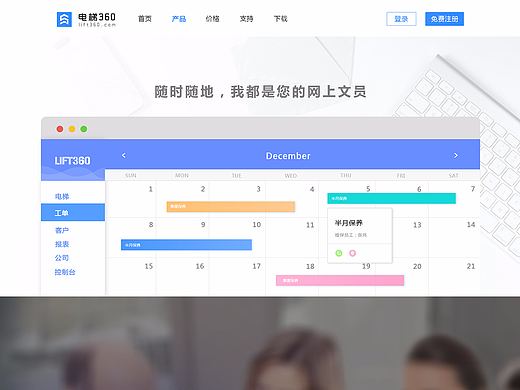Select 客户 in the sidebar
Viewport: 520px width, 390px height.
point(62,230)
